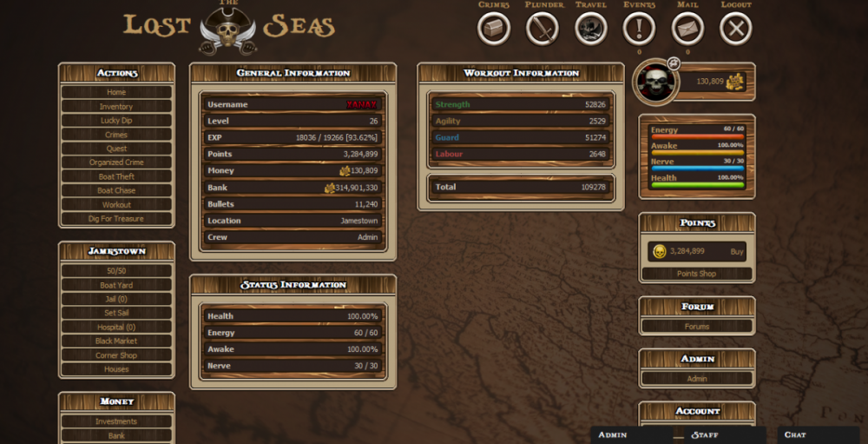Select Dig For Treasure action

coord(116,219)
